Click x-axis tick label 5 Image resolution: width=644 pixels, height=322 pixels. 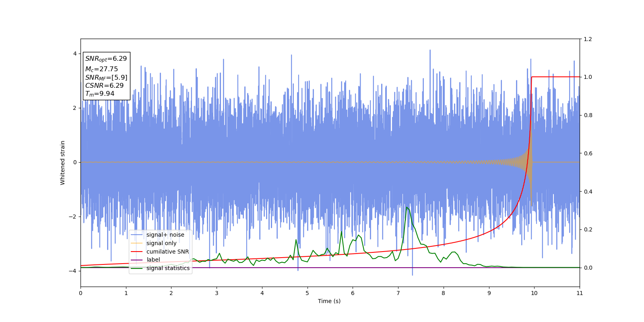point(308,293)
